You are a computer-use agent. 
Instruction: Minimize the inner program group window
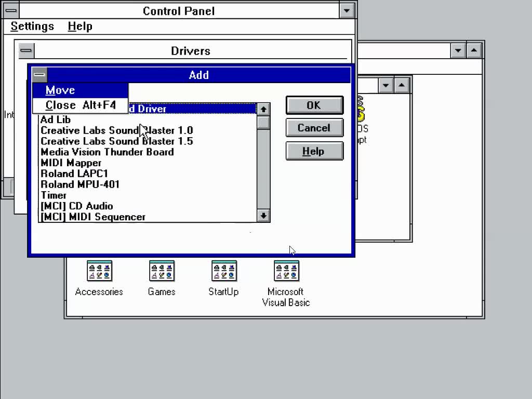click(x=386, y=85)
